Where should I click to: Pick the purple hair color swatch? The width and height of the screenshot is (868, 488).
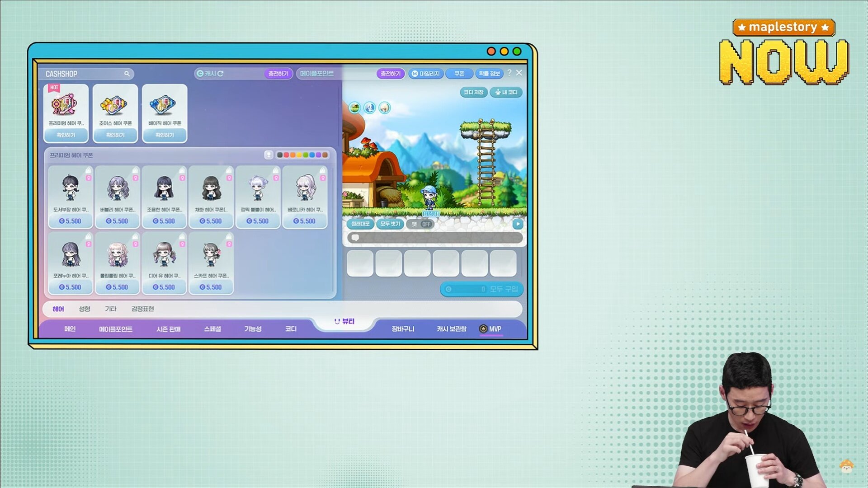point(318,155)
